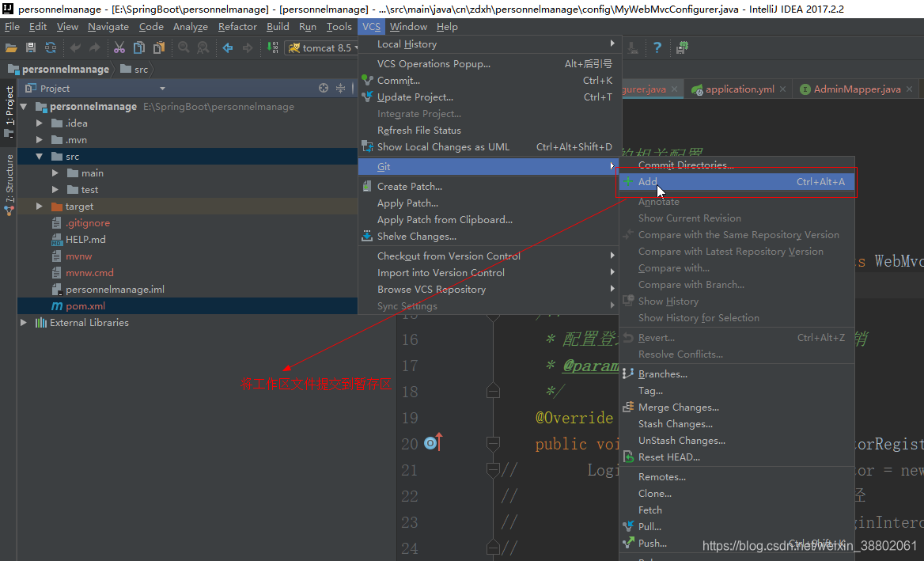Viewport: 924px width, 561px height.
Task: Open the tomcat 8.5 run configuration dropdown
Action: 323,47
